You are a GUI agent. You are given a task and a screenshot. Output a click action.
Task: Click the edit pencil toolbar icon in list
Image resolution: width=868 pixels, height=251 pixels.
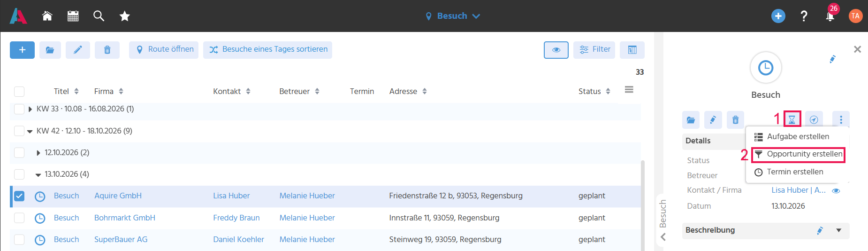pyautogui.click(x=78, y=50)
